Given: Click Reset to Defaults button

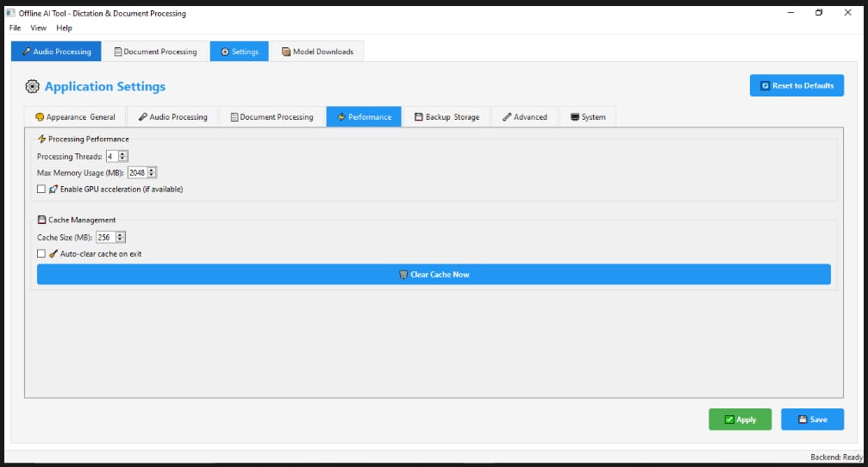Looking at the screenshot, I should point(796,86).
